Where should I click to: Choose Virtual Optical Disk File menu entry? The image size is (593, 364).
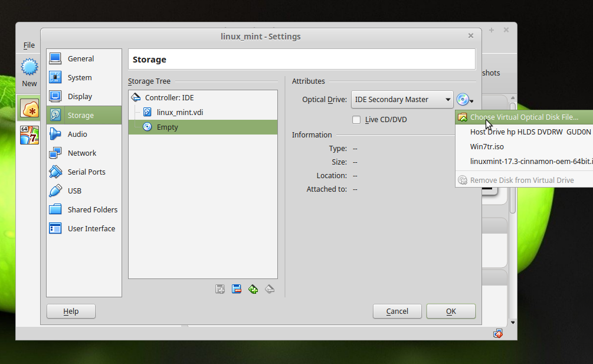click(x=524, y=117)
